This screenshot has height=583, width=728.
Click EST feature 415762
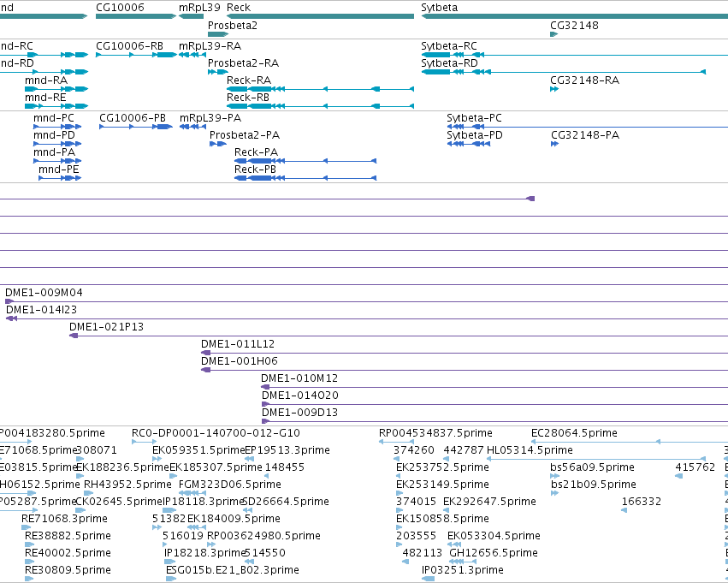click(695, 467)
